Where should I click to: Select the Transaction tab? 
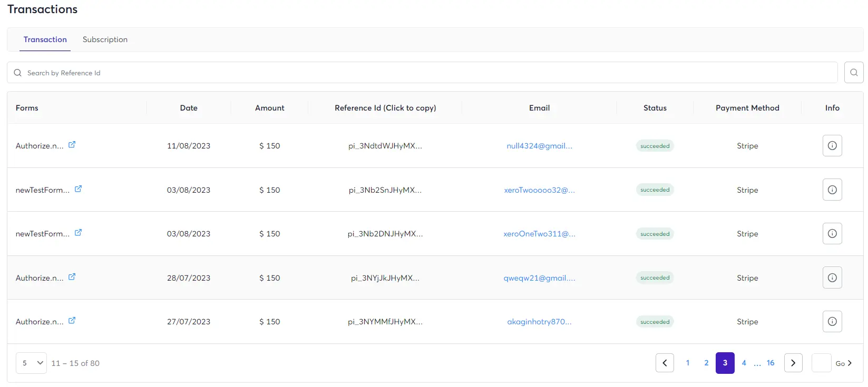[45, 39]
